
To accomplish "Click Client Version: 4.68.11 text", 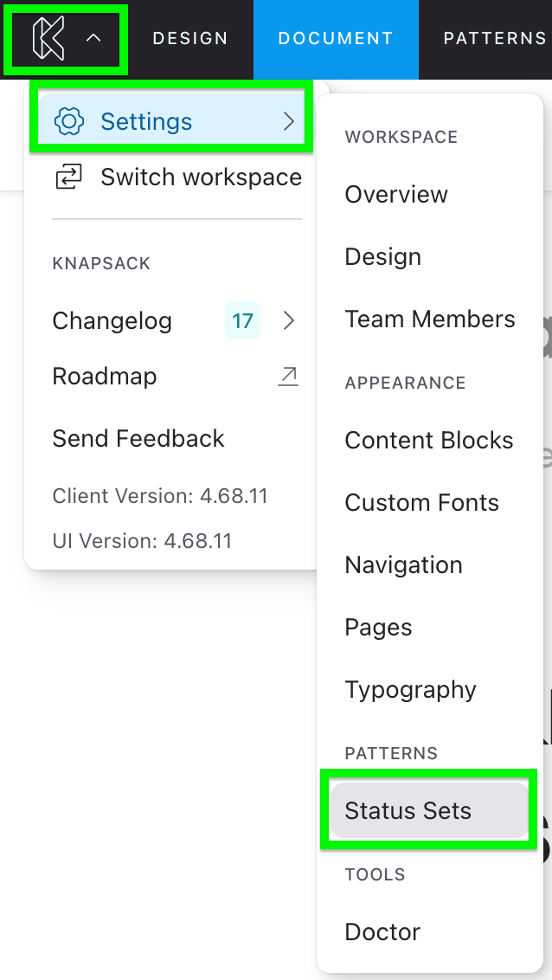I will point(160,496).
